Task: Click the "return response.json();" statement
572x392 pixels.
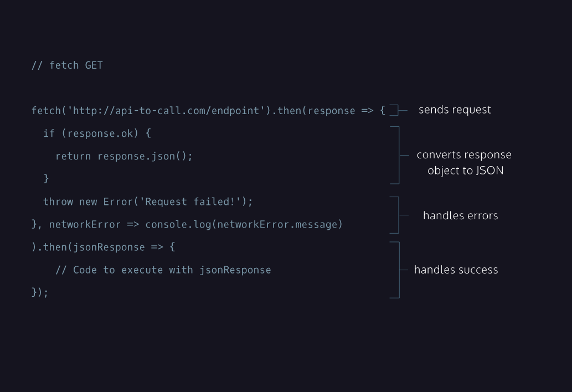Action: [x=124, y=156]
